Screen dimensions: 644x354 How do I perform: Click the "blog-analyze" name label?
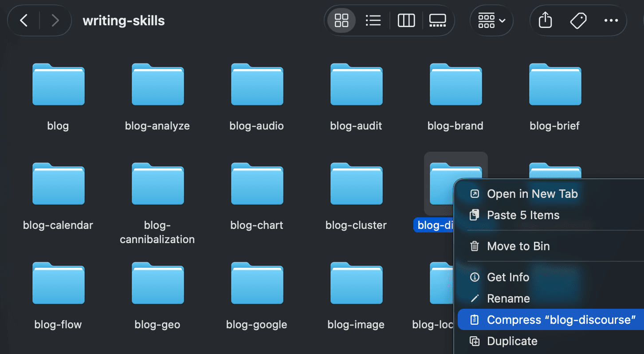pyautogui.click(x=157, y=126)
